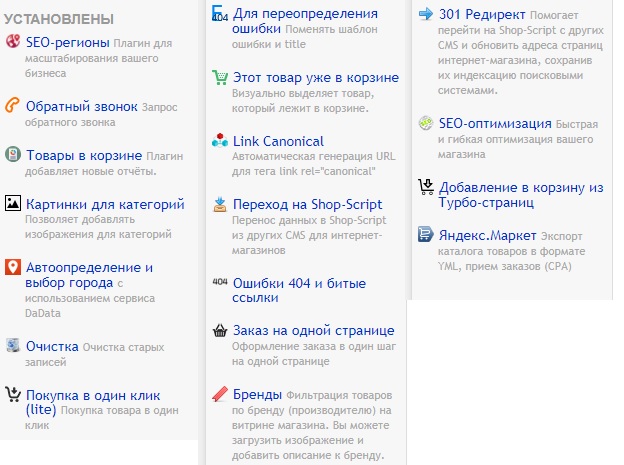
Task: Click the 301 Редирект blue arrow icon
Action: 426,14
